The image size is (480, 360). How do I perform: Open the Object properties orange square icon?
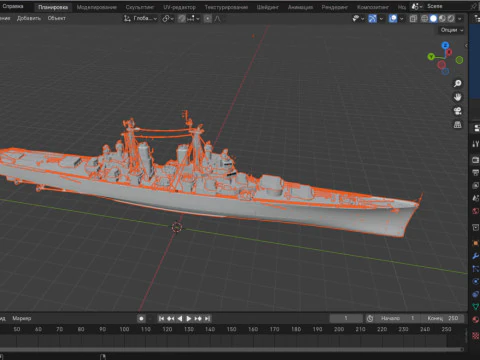(476, 243)
